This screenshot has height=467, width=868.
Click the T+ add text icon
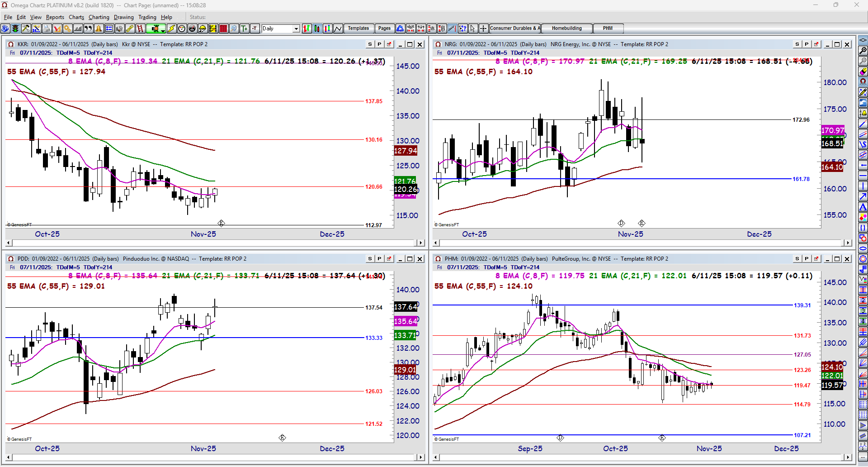coord(244,29)
